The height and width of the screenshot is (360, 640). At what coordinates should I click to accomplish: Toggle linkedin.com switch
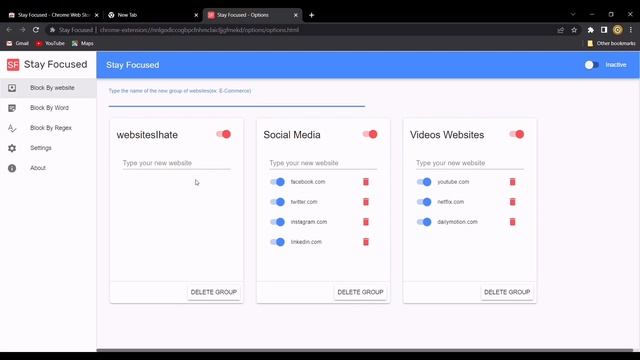pyautogui.click(x=278, y=242)
